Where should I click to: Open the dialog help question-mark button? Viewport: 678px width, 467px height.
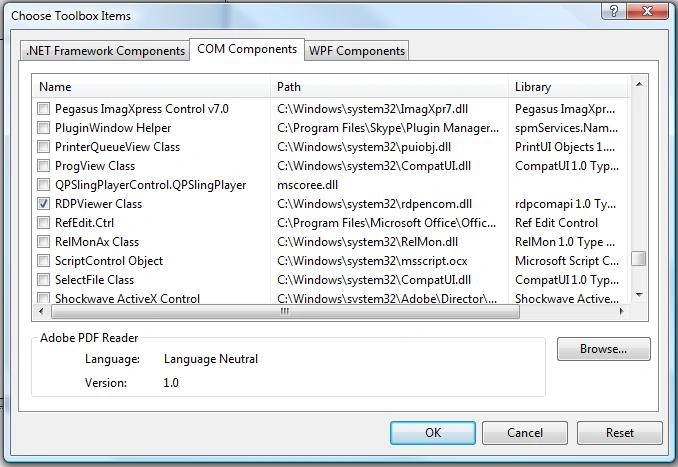coord(614,10)
